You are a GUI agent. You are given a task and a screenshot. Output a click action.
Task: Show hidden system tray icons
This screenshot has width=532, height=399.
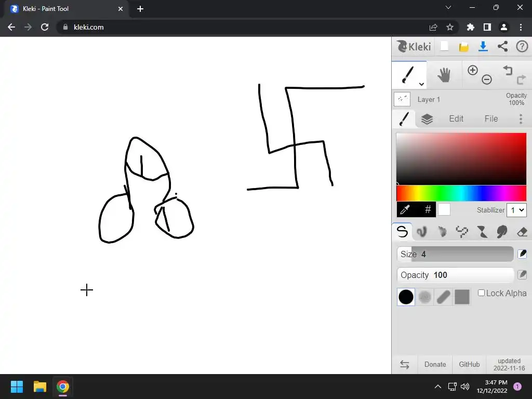coord(437,387)
